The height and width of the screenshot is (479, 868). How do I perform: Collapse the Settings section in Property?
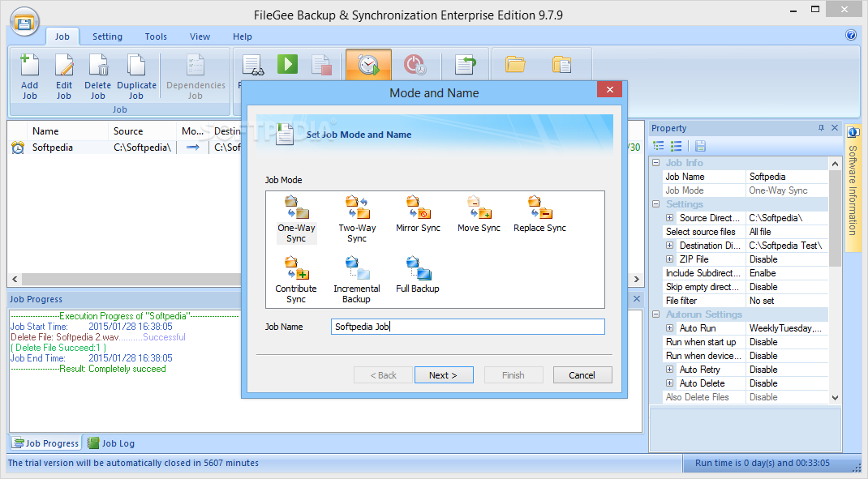coord(656,204)
